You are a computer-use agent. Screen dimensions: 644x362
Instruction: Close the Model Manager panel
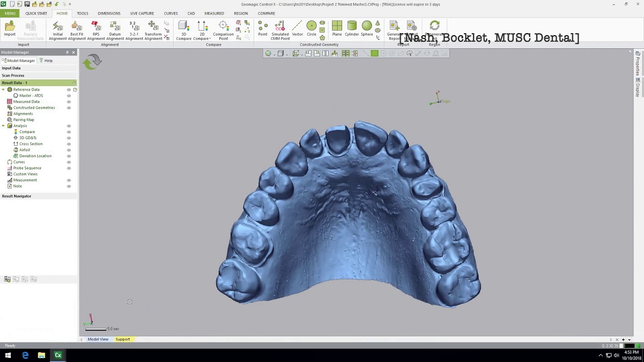73,52
